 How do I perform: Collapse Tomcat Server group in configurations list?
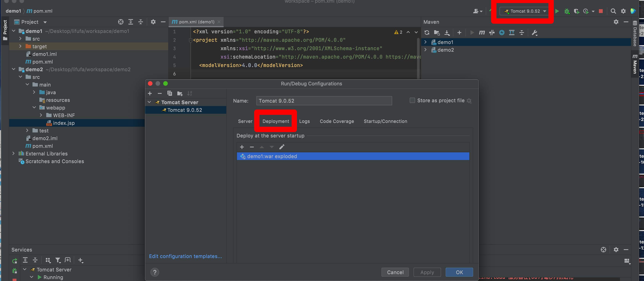[149, 102]
